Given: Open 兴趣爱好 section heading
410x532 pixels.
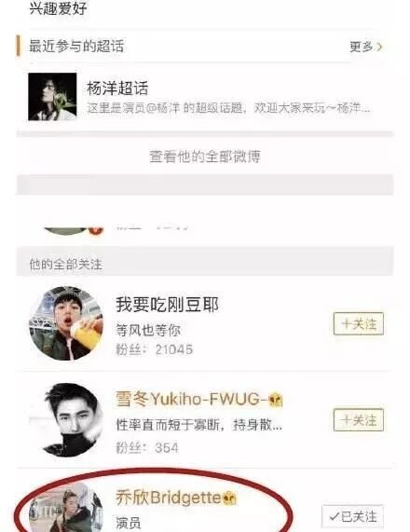Looking at the screenshot, I should (58, 8).
